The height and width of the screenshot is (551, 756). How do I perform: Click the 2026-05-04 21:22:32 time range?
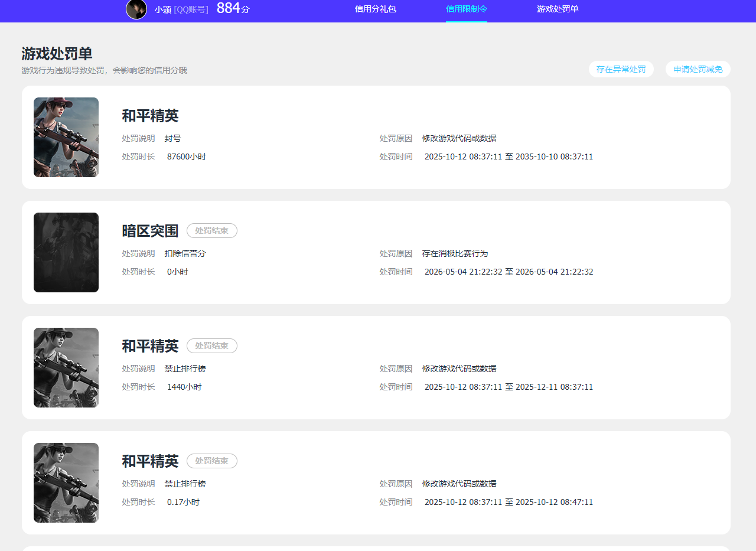[509, 272]
